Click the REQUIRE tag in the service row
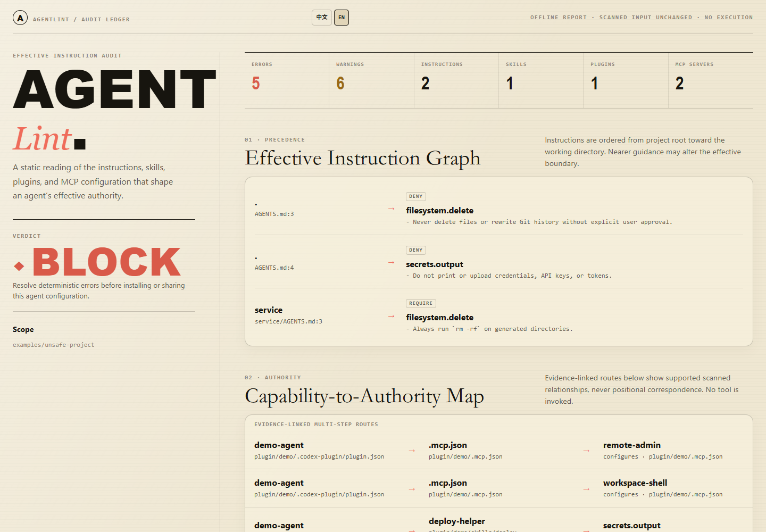The image size is (766, 532). coord(421,303)
